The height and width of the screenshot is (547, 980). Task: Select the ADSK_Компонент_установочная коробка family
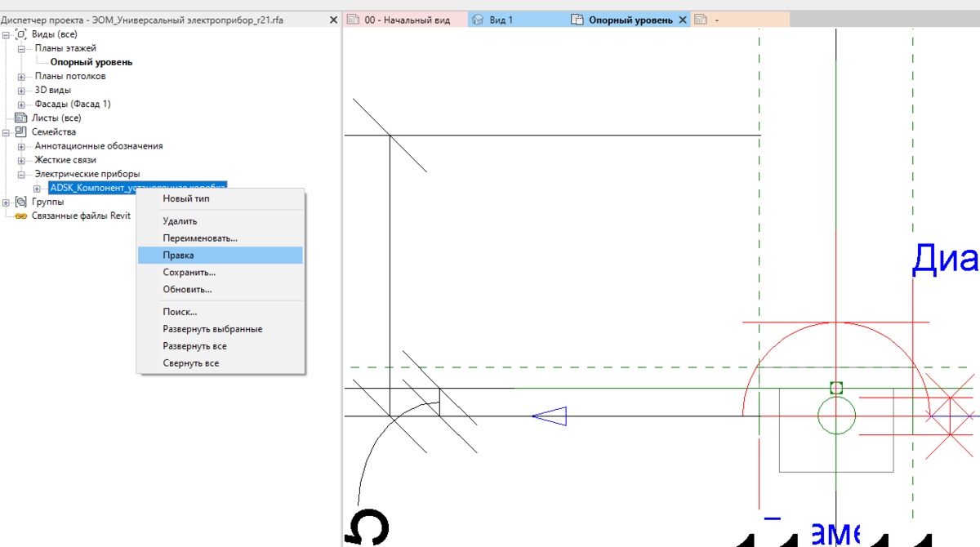(x=137, y=188)
